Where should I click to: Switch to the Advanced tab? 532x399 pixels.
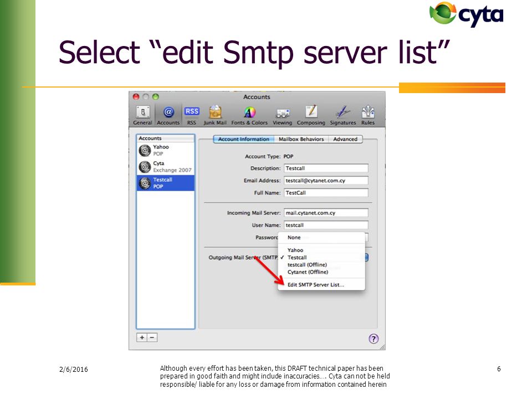pyautogui.click(x=345, y=139)
